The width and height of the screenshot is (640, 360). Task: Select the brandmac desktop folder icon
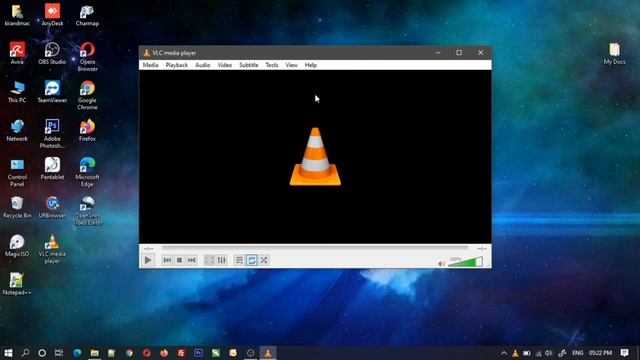(17, 15)
